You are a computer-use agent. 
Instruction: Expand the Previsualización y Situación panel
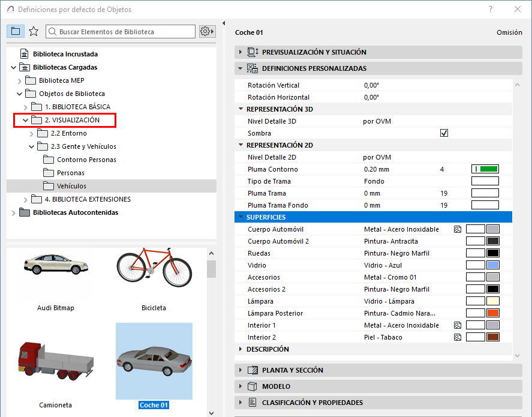point(241,52)
